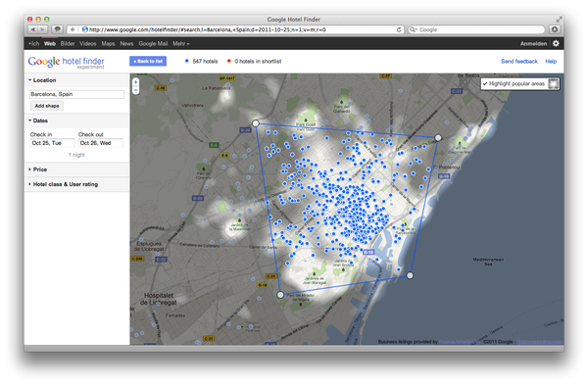Open Maps in the top bar
This screenshot has width=588, height=385.
[x=108, y=44]
